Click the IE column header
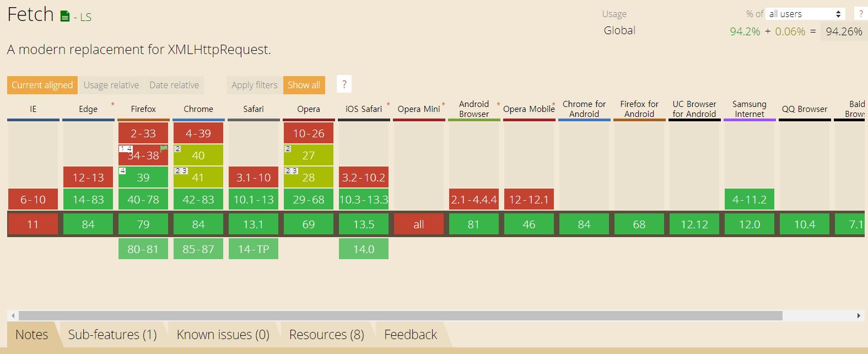Viewport: 868px width, 354px height. pos(33,109)
